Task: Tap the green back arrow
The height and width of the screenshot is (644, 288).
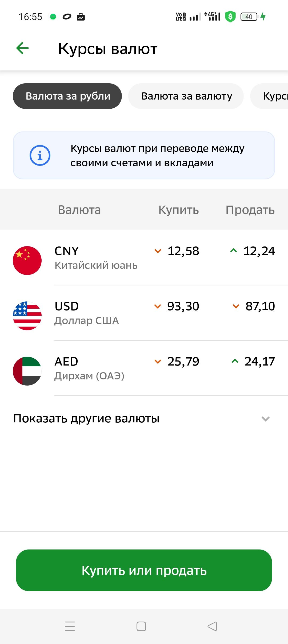Action: (23, 48)
